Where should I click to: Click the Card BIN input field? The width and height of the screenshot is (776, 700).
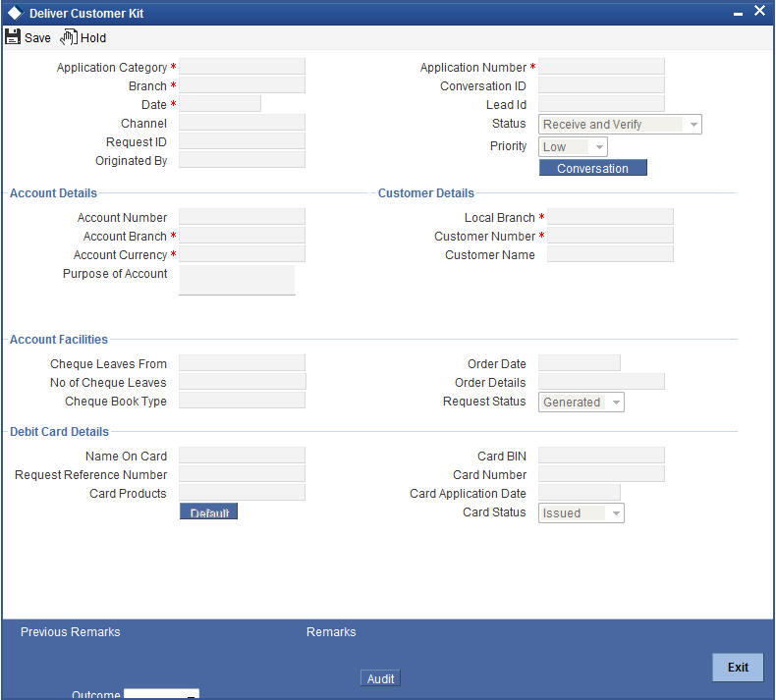pos(601,456)
